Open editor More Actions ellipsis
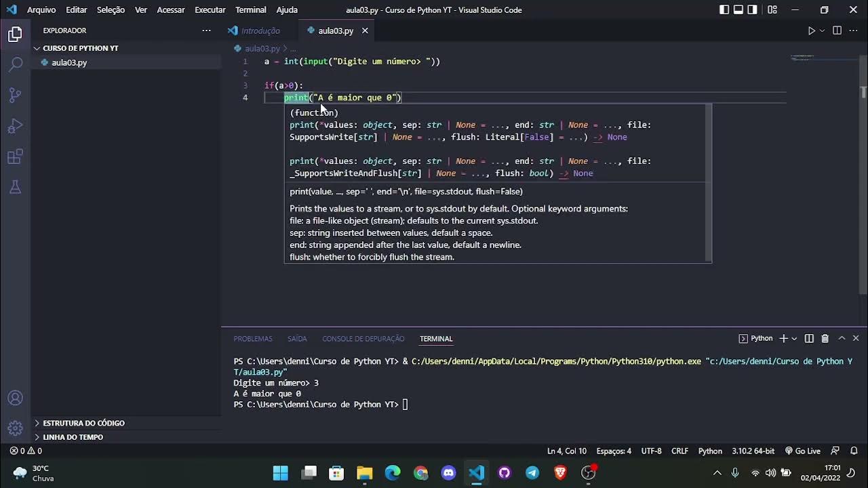868x488 pixels. [x=853, y=30]
